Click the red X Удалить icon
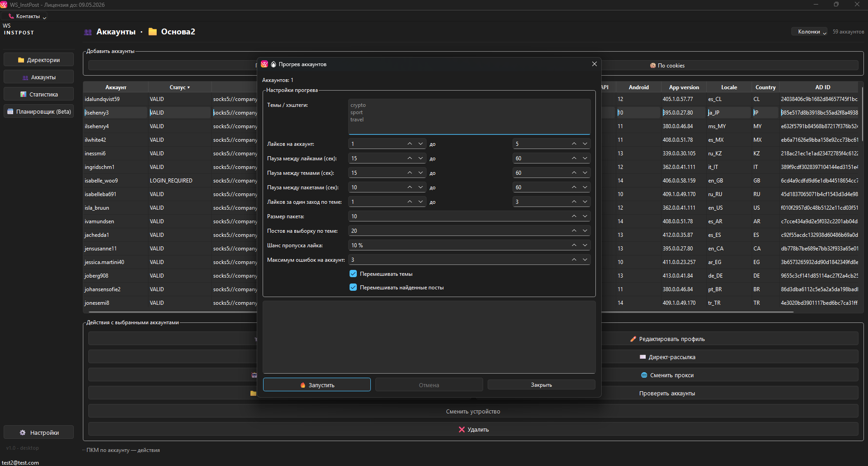The height and width of the screenshot is (466, 868). click(x=461, y=430)
